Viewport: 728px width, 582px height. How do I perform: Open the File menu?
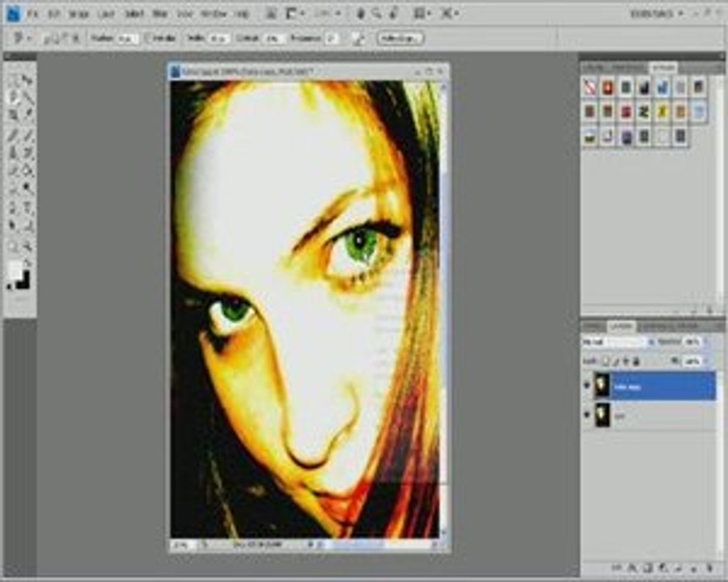coord(32,14)
